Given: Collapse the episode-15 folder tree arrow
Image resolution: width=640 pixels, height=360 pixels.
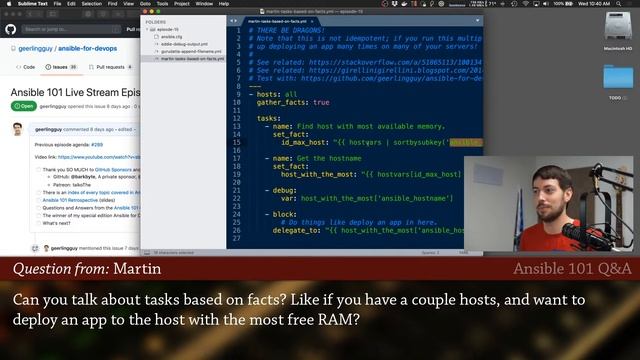Looking at the screenshot, I should [x=147, y=29].
